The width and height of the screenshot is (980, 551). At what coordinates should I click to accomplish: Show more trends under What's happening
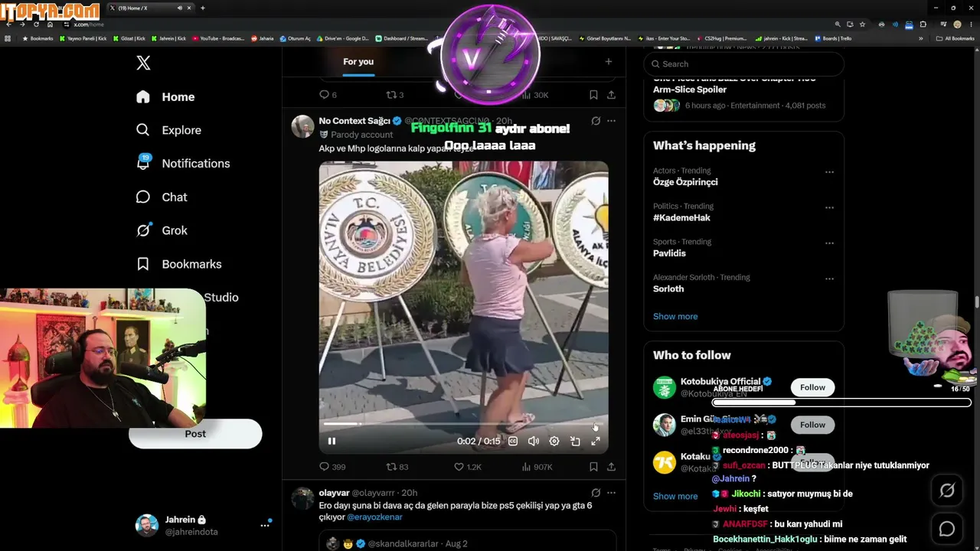click(x=675, y=317)
